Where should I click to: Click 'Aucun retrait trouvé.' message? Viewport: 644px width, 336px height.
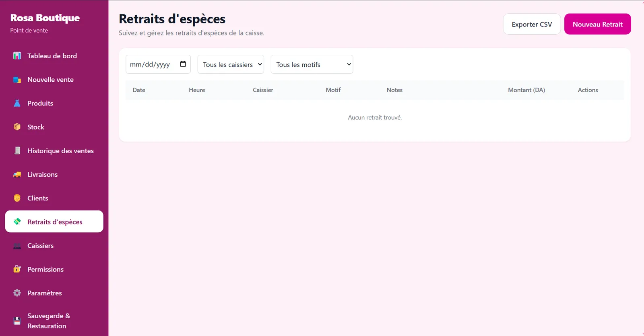(375, 117)
